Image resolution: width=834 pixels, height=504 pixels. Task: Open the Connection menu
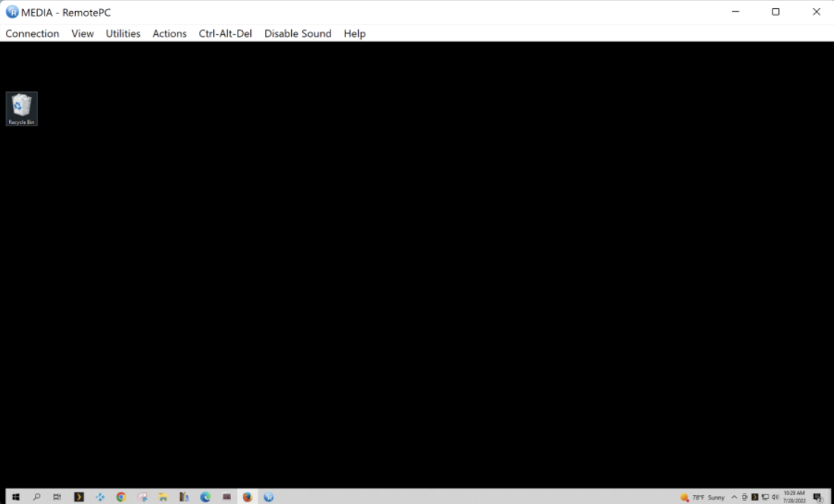pyautogui.click(x=32, y=33)
